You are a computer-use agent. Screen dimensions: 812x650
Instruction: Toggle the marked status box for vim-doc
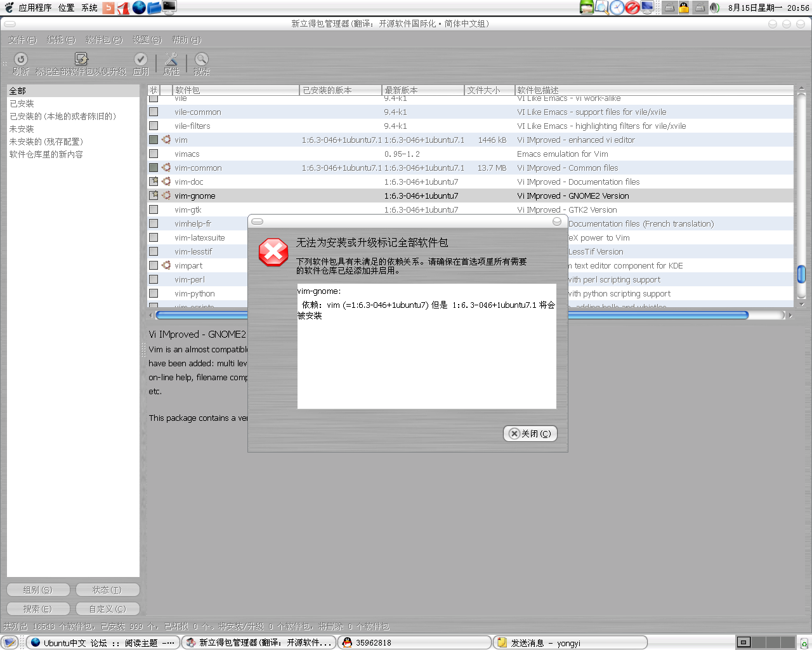click(154, 182)
